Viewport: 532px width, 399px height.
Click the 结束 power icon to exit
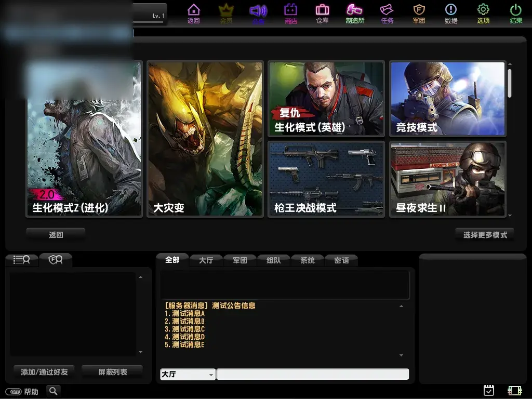tap(516, 14)
